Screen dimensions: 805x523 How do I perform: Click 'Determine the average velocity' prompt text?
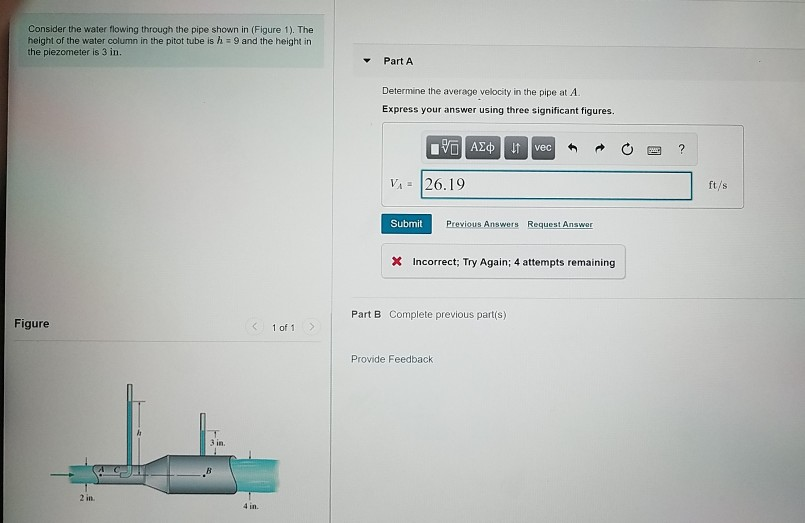[481, 92]
